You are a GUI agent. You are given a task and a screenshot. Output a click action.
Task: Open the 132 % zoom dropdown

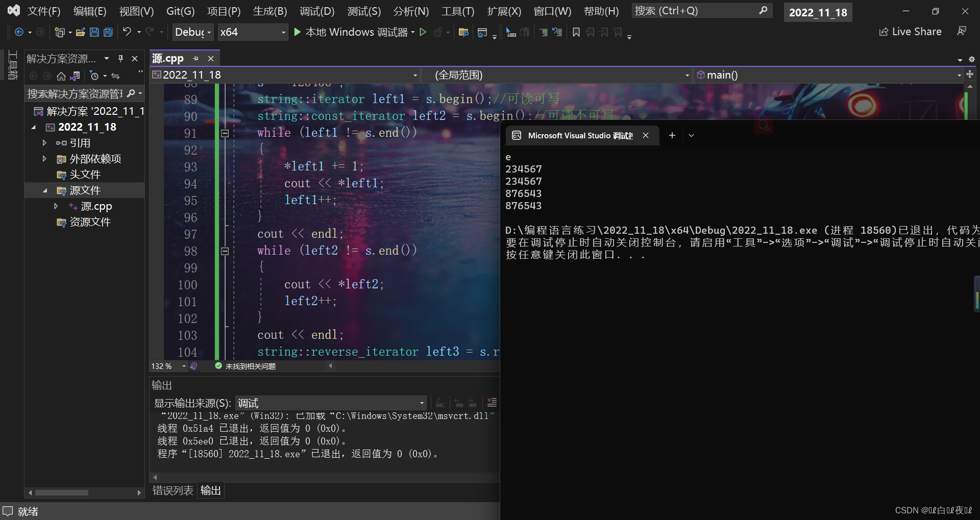[168, 366]
